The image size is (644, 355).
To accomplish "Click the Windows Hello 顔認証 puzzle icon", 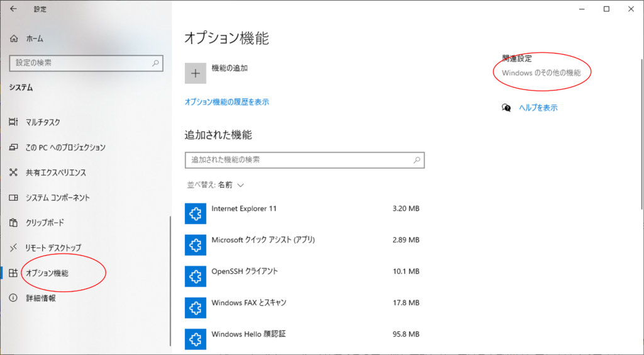I will click(x=195, y=339).
